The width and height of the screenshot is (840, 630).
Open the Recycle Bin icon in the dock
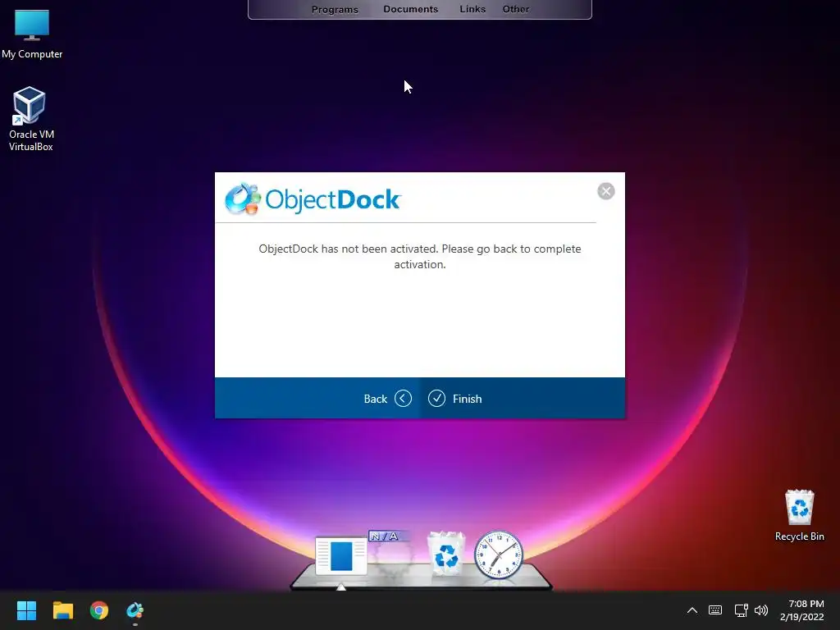(445, 554)
